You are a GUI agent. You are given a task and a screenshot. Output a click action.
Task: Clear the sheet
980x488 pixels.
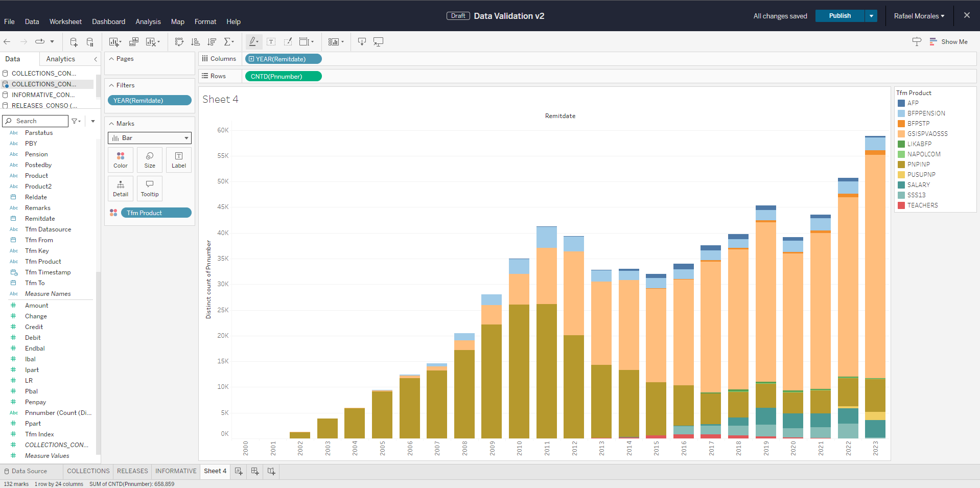tap(152, 42)
